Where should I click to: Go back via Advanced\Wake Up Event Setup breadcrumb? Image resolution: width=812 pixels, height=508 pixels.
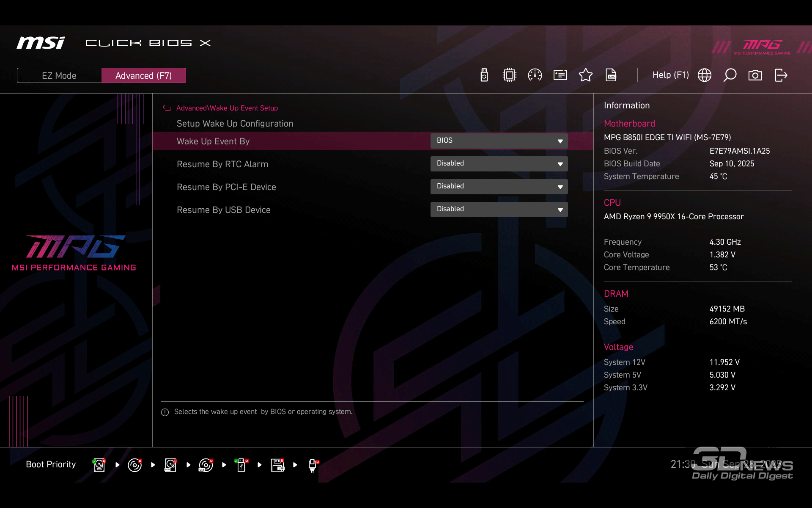pos(227,108)
